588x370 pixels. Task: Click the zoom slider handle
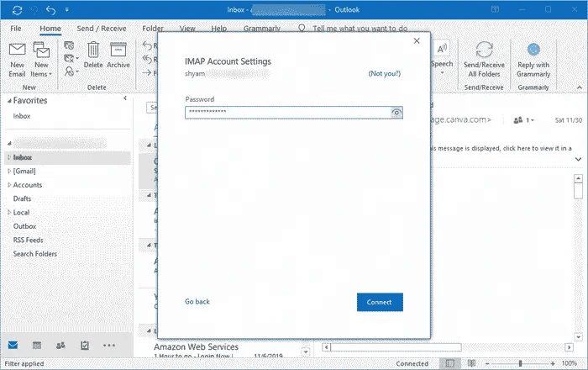[x=520, y=363]
